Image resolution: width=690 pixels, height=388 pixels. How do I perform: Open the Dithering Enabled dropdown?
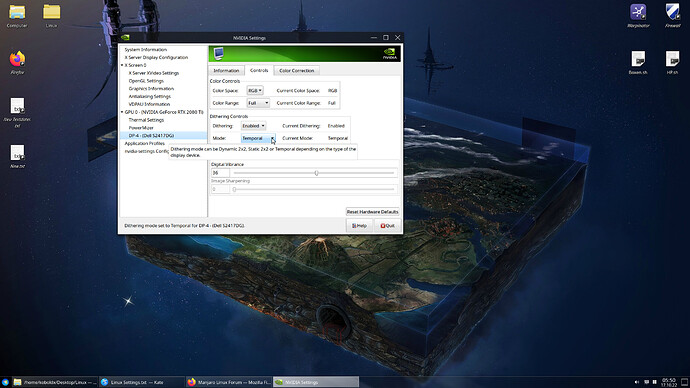click(x=253, y=126)
